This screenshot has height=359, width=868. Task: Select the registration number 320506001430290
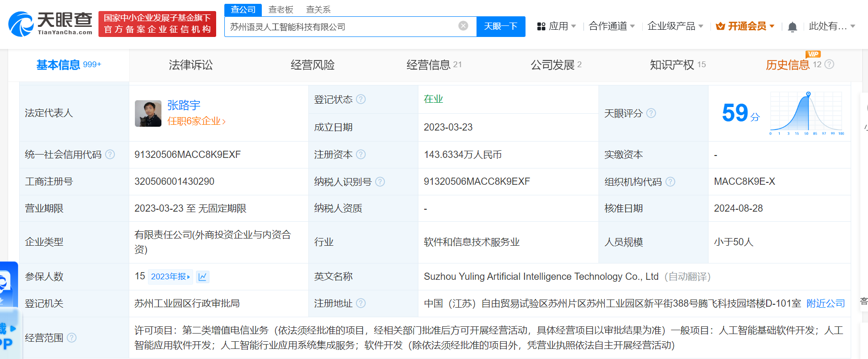tap(174, 182)
